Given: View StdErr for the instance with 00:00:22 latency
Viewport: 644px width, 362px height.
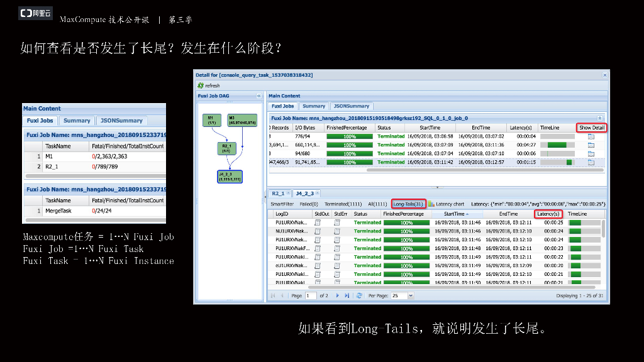Looking at the screenshot, I should point(337,257).
